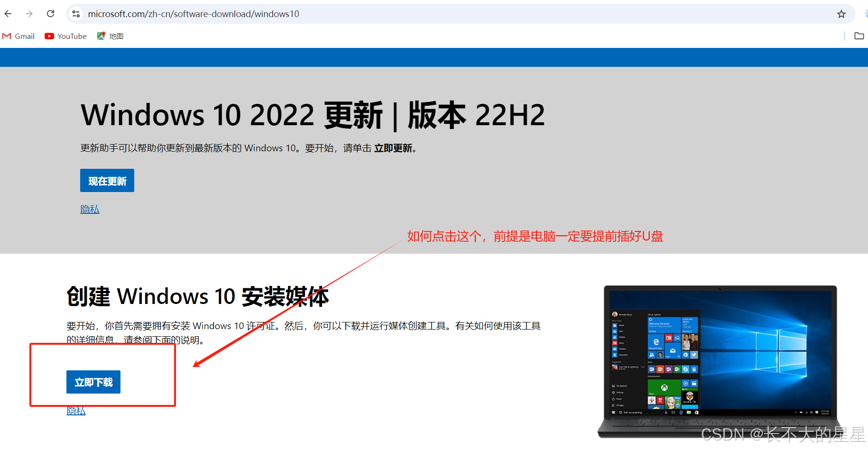Viewport: 868px width, 450px height.
Task: Click the 现在更新 button
Action: [107, 181]
